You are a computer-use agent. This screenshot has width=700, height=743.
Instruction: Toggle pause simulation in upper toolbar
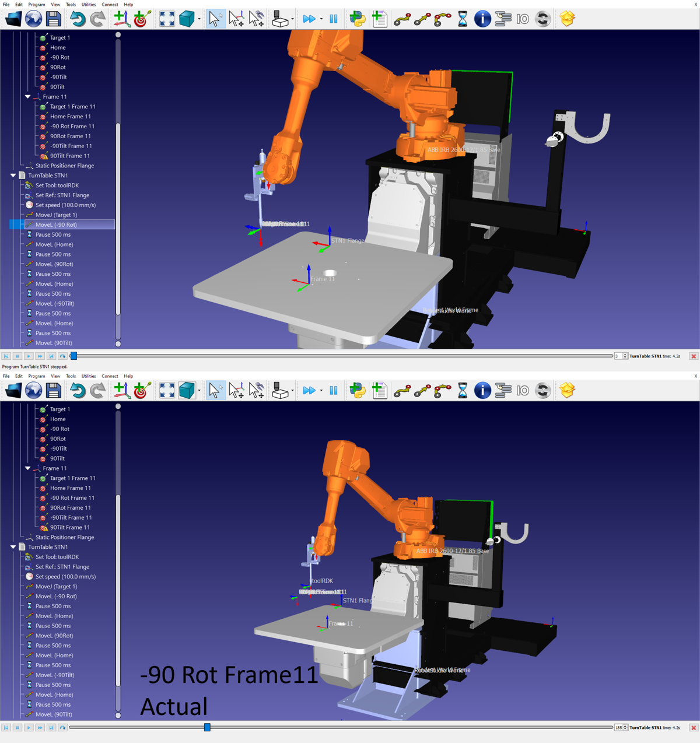333,19
